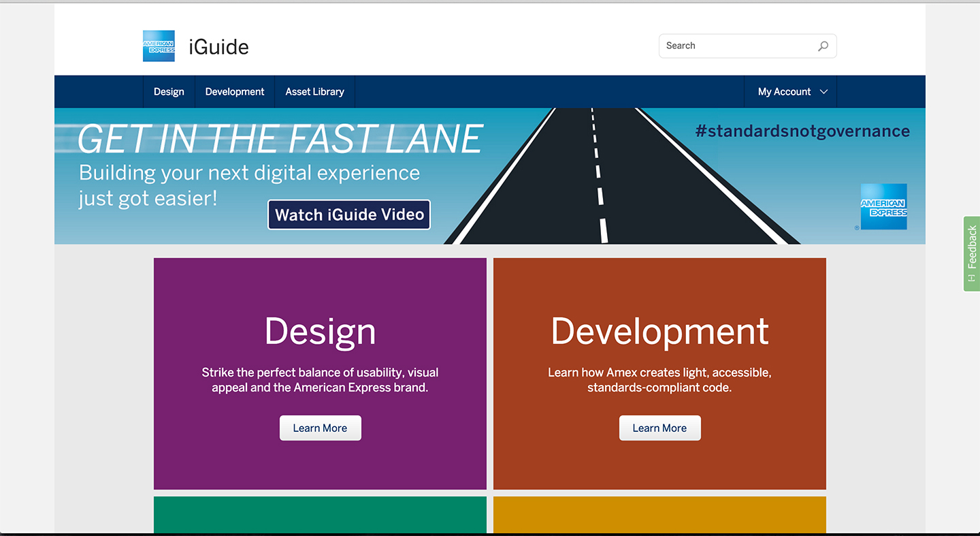Click 'Learn how Amex creates light' description
Viewport: 980px width, 536px height.
(x=659, y=380)
